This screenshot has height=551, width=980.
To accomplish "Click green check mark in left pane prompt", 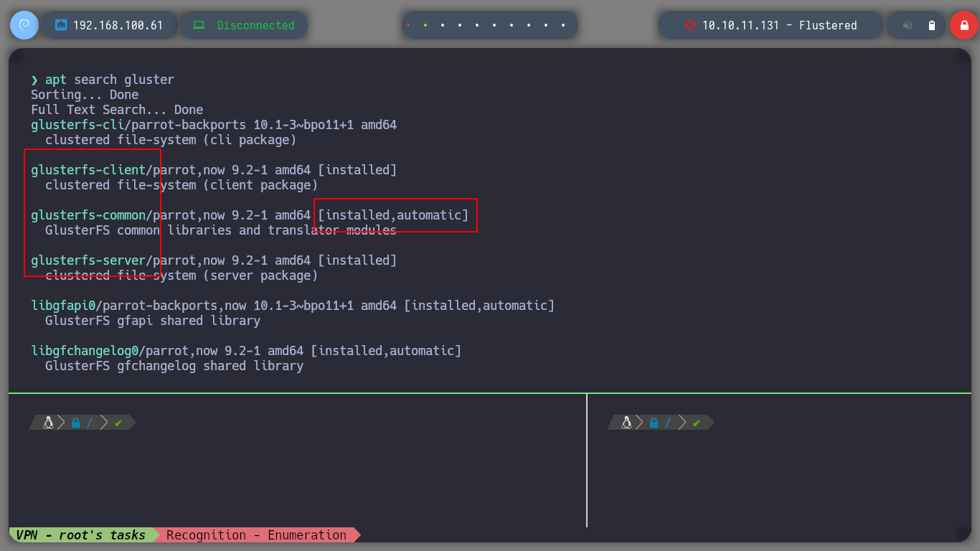I will click(x=118, y=423).
